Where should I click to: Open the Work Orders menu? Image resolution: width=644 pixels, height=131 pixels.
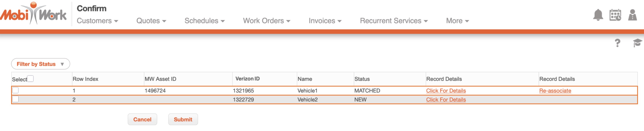click(266, 21)
